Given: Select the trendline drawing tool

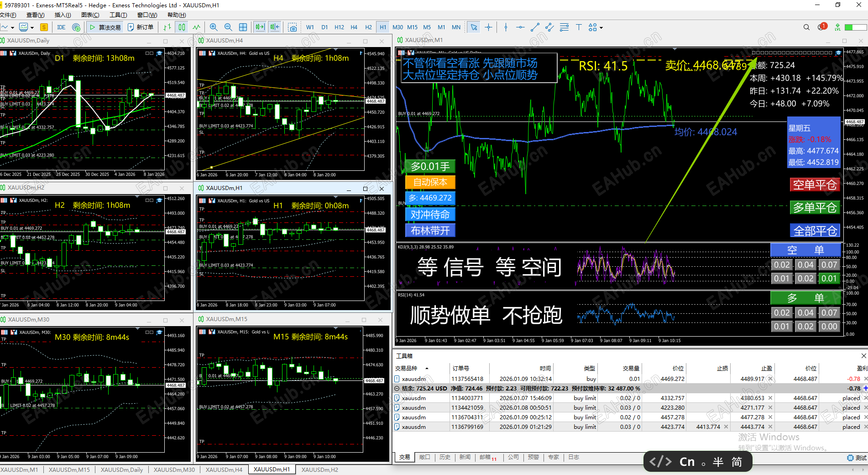Looking at the screenshot, I should pos(535,27).
